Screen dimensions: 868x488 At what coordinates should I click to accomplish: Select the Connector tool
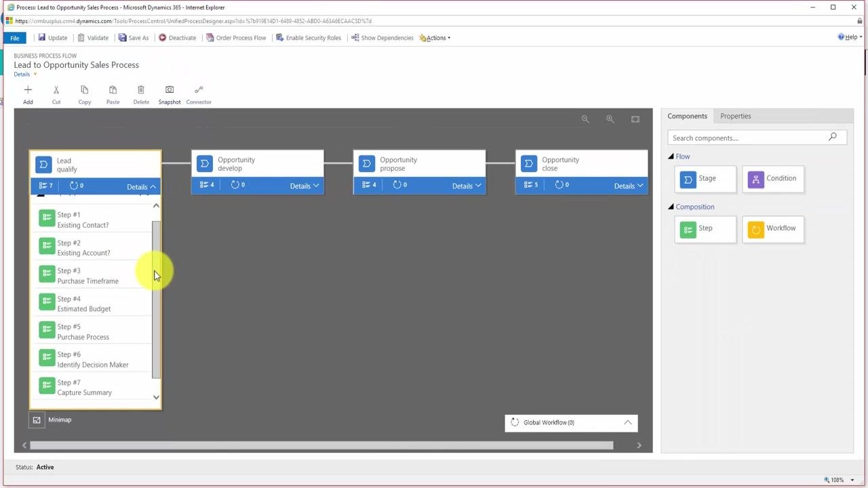[x=199, y=89]
